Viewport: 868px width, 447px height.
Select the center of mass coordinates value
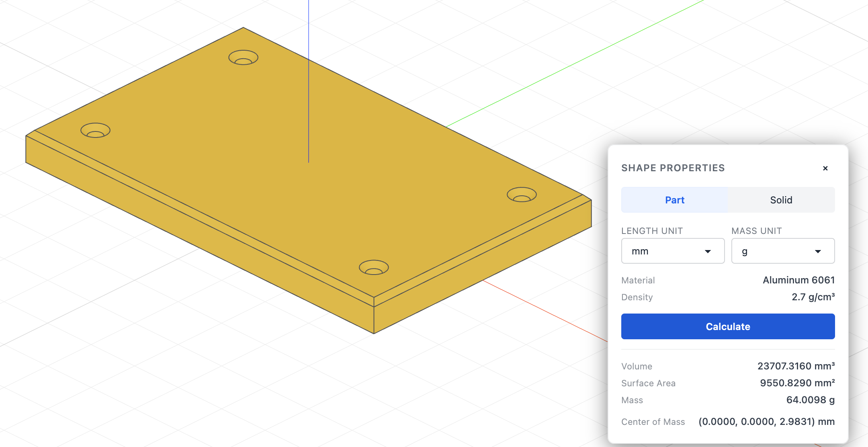(x=766, y=422)
